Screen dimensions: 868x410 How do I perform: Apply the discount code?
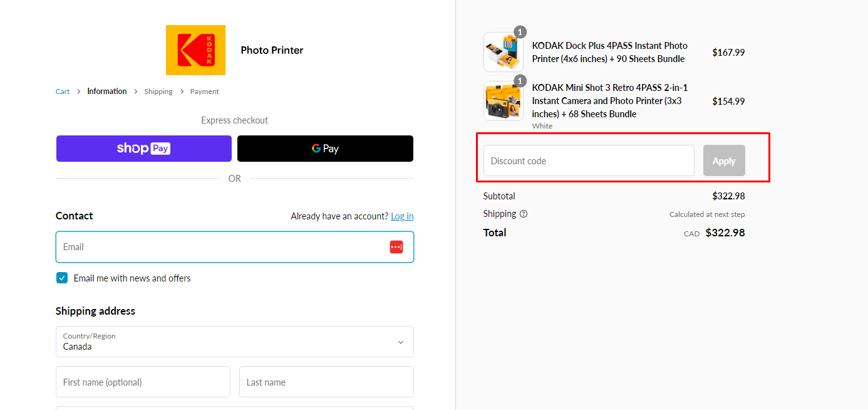[724, 161]
